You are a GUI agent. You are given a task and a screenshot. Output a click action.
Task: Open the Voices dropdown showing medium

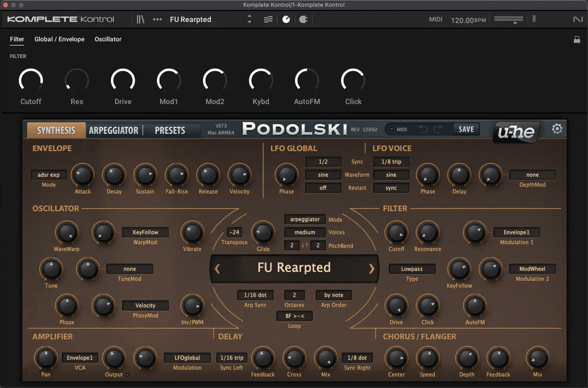click(305, 232)
